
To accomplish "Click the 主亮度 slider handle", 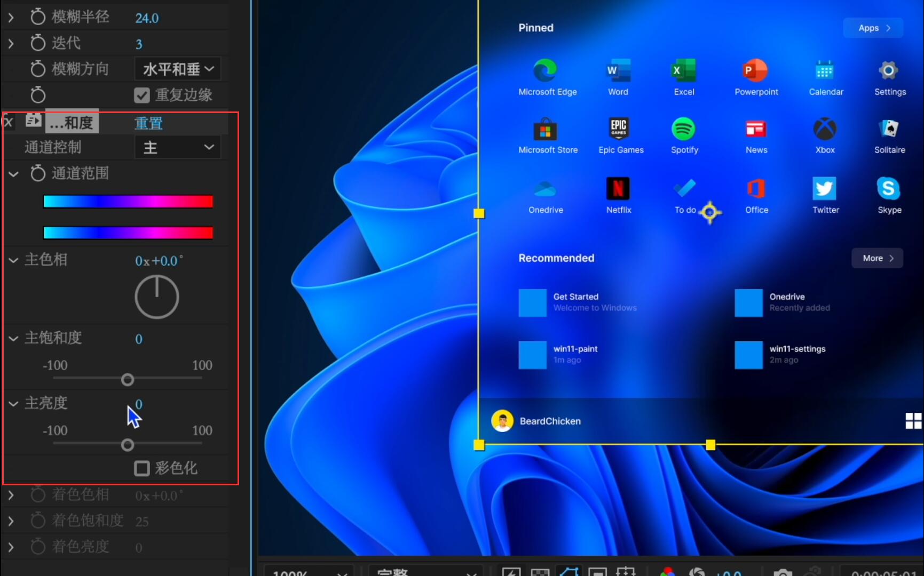I will 127,444.
